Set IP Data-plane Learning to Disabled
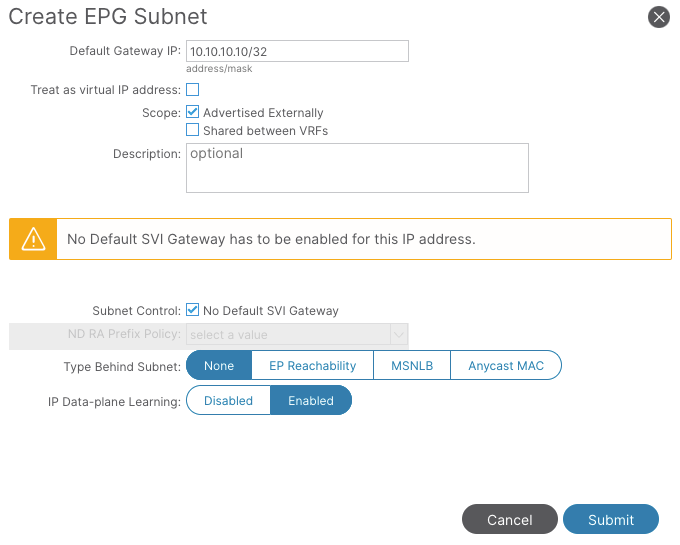Viewport: 680px width, 545px height. (229, 401)
